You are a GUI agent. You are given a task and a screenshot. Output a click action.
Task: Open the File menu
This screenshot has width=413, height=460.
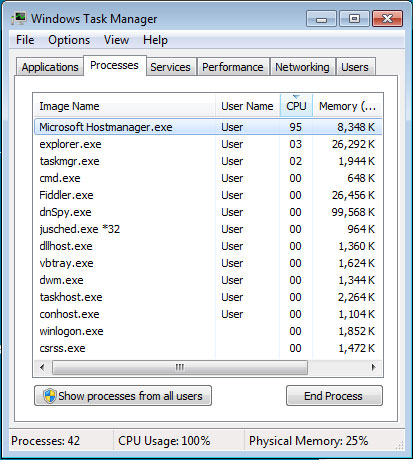[x=25, y=40]
